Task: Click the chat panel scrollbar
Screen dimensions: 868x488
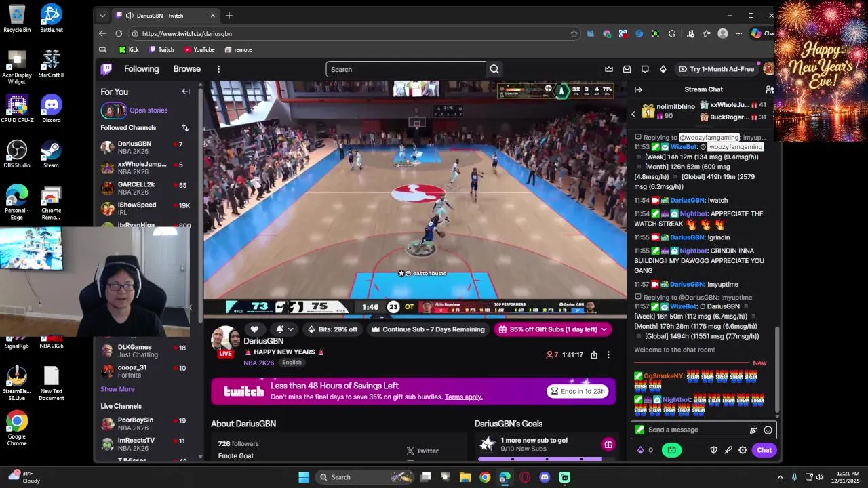Action: (x=777, y=369)
